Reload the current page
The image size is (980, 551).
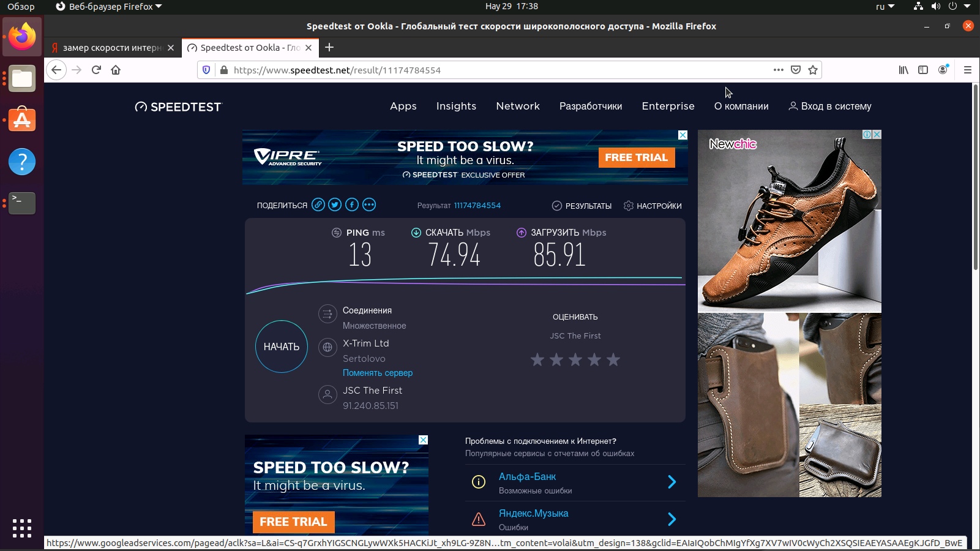coord(96,70)
